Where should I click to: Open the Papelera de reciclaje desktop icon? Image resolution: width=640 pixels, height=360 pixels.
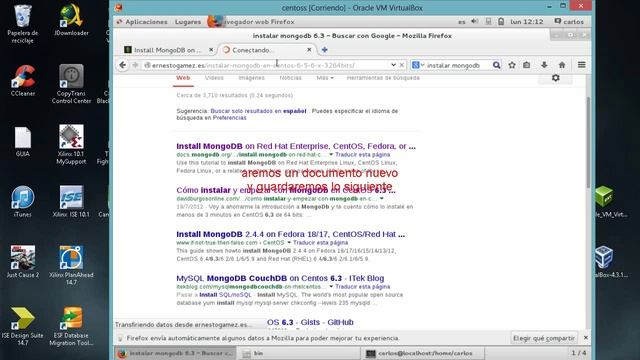point(22,24)
